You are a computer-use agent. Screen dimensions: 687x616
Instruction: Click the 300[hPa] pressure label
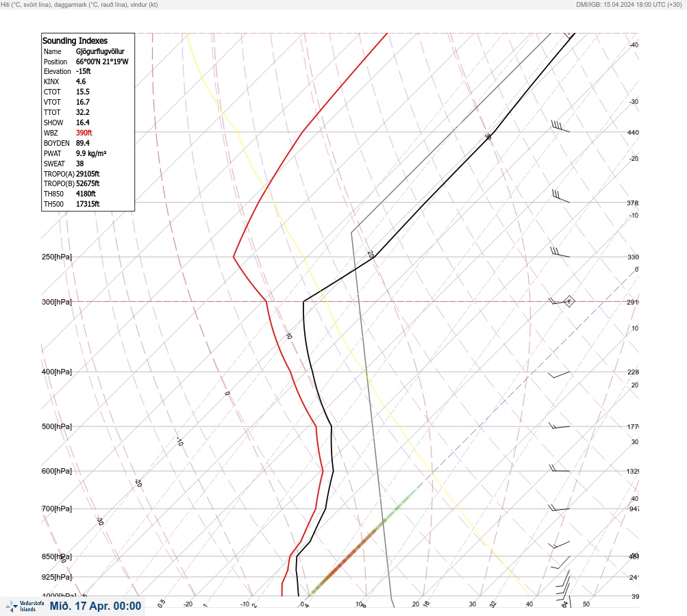coord(57,302)
